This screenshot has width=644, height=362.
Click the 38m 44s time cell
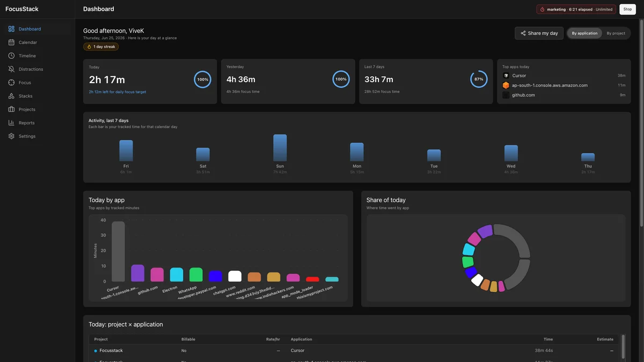point(544,351)
